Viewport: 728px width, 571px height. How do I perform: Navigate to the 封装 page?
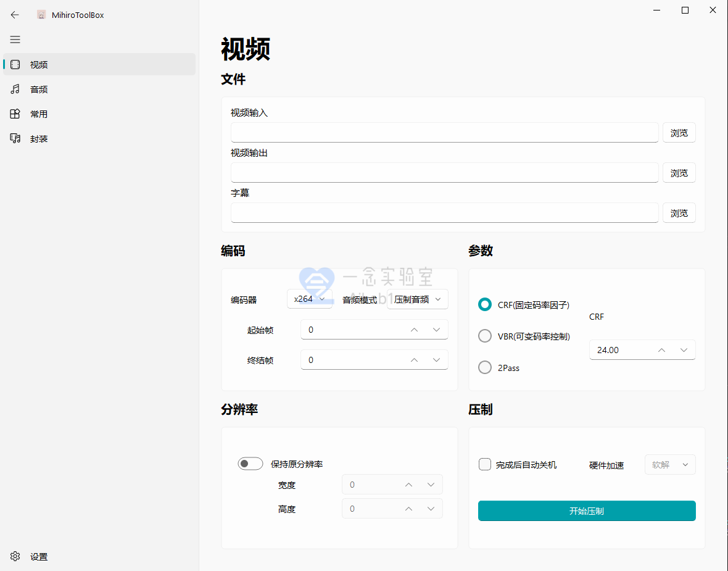[38, 138]
